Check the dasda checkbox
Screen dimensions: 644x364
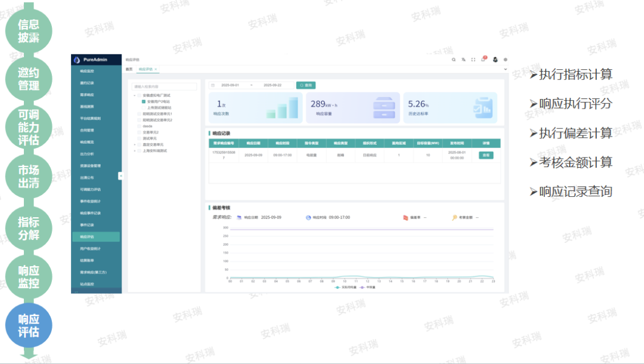point(139,126)
